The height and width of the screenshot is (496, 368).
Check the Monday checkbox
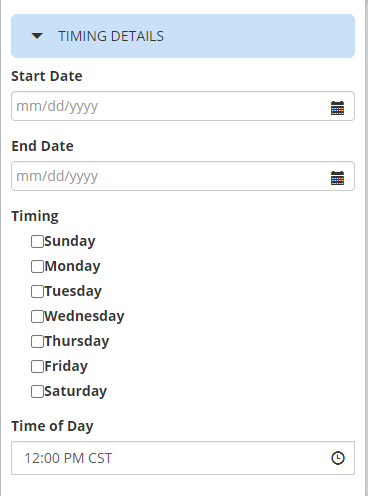coord(37,267)
